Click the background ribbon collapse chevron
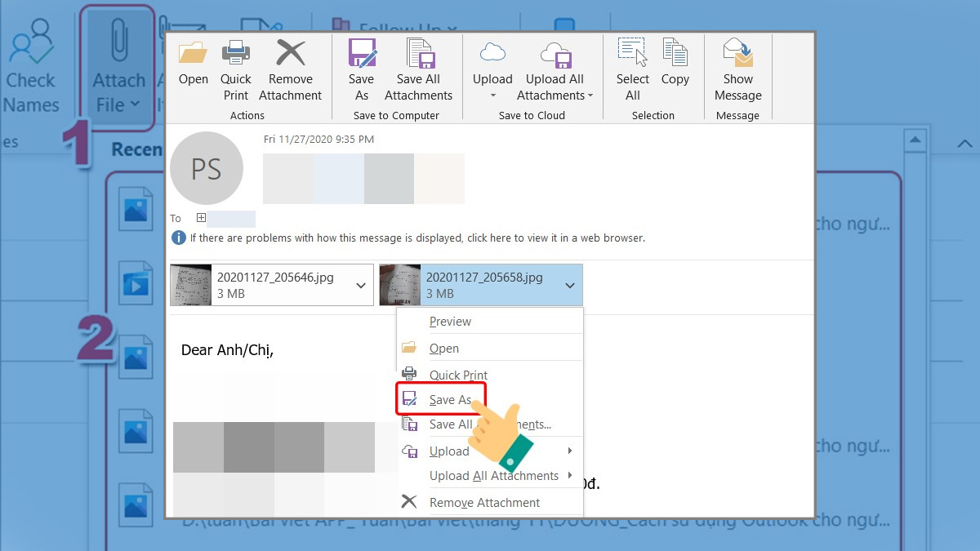This screenshot has width=980, height=551. [965, 144]
